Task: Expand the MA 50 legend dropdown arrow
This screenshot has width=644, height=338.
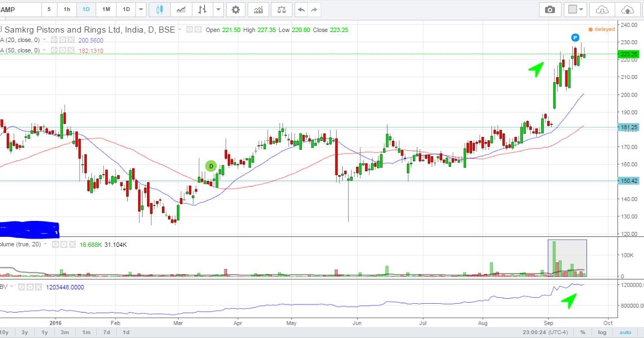Action: pyautogui.click(x=44, y=50)
